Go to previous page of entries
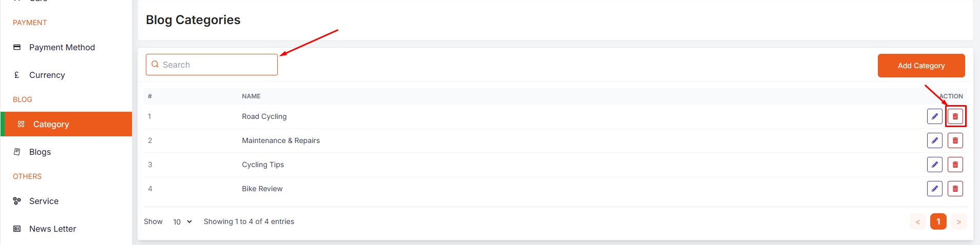Image resolution: width=980 pixels, height=245 pixels. coord(917,221)
